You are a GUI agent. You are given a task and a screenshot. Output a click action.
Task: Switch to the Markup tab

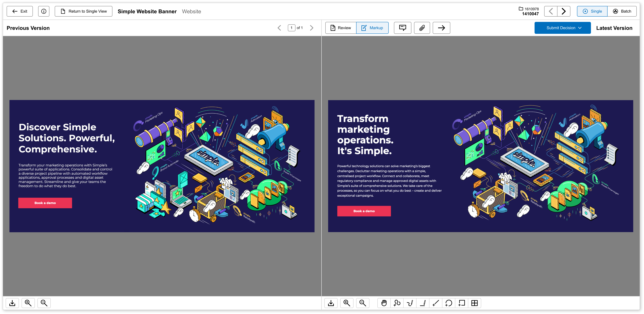[372, 28]
